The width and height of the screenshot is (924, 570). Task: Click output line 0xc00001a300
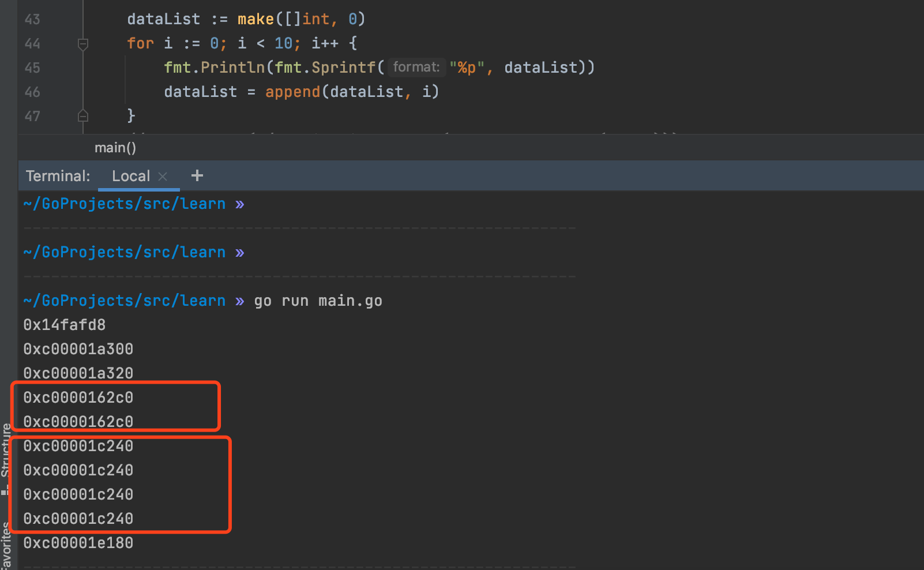click(78, 349)
